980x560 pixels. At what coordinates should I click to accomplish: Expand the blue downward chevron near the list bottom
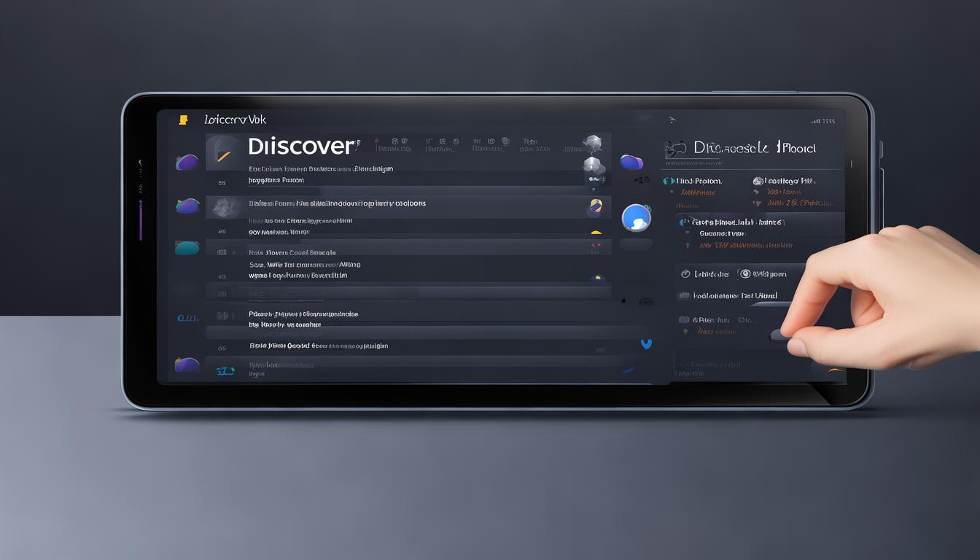pos(645,343)
